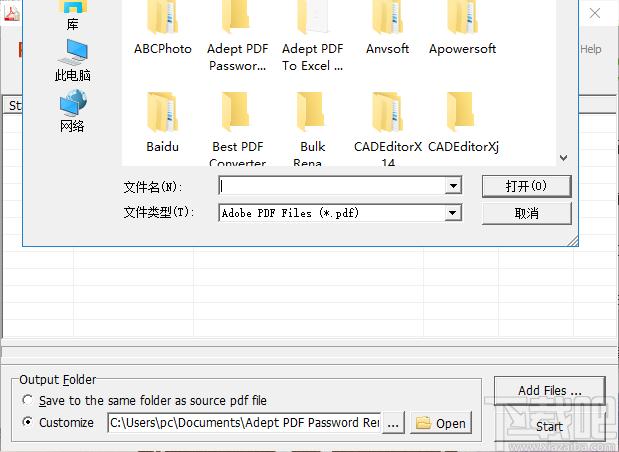Screen dimensions: 619x452
Task: Select the Best PDF Converter folder
Action: 238,128
